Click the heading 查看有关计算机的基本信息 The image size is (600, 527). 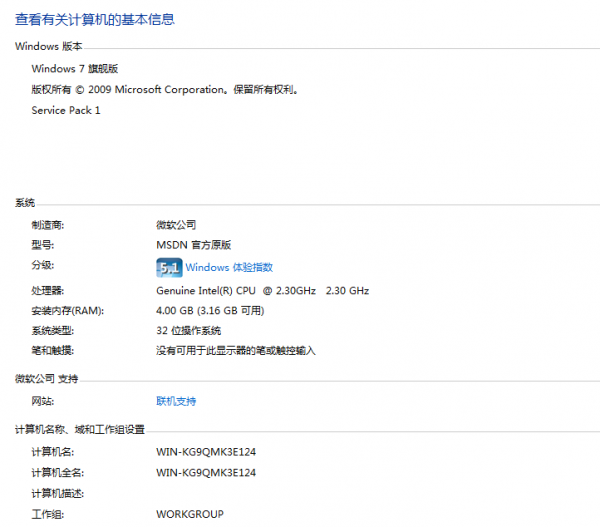click(95, 20)
